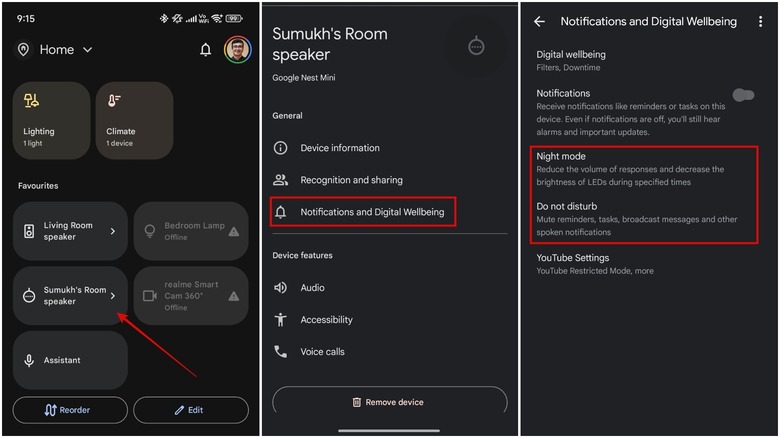Open the Audio device feature
This screenshot has width=780, height=438.
(x=312, y=288)
